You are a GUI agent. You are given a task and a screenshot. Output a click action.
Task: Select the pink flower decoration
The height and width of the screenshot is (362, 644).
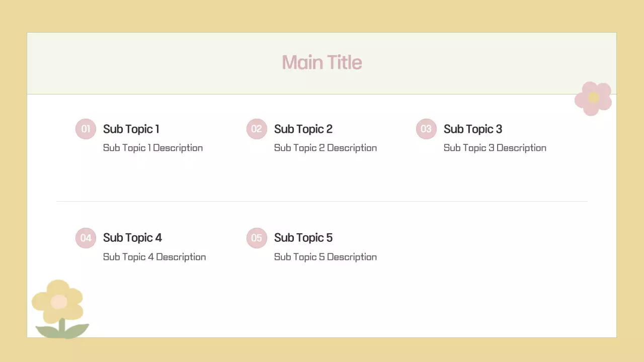pyautogui.click(x=593, y=98)
